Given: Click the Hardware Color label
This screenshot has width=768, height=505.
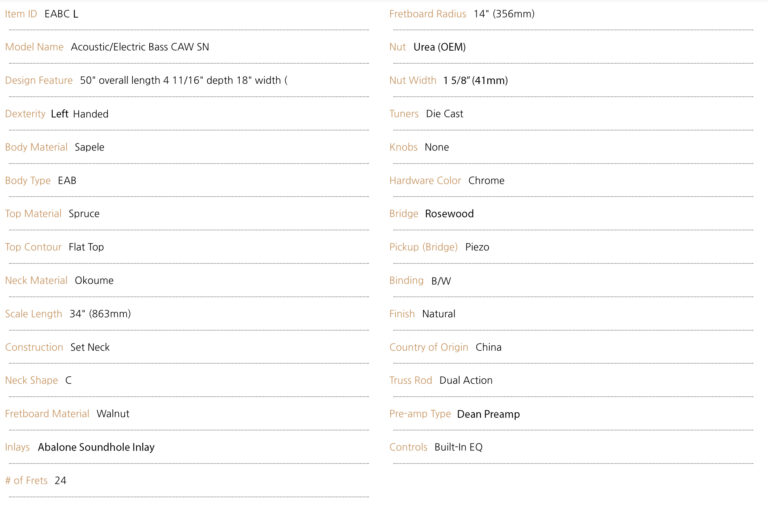Looking at the screenshot, I should point(425,181).
